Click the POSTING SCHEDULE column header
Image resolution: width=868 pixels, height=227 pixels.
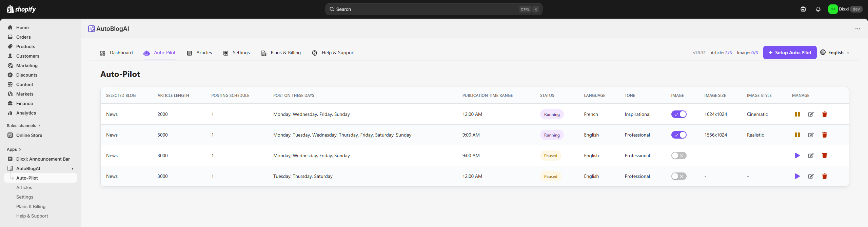230,96
